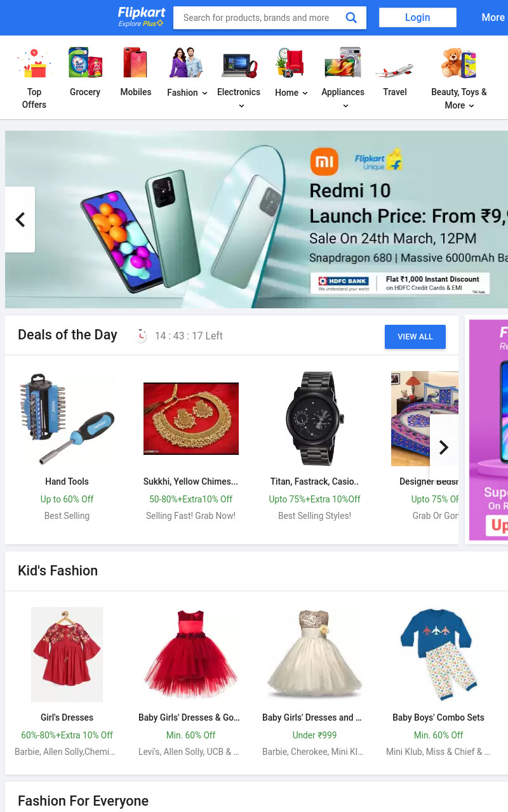This screenshot has width=508, height=812.
Task: Expand the Home category dropdown
Action: pos(291,93)
